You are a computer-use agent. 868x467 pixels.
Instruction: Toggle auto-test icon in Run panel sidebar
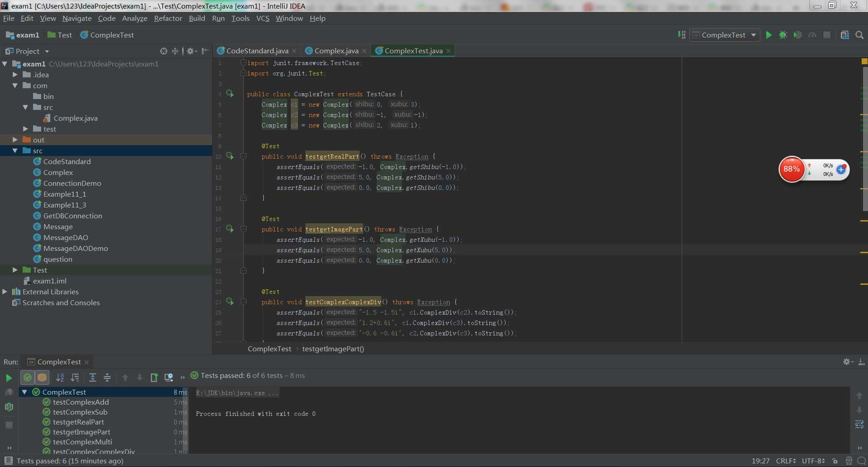point(9,407)
